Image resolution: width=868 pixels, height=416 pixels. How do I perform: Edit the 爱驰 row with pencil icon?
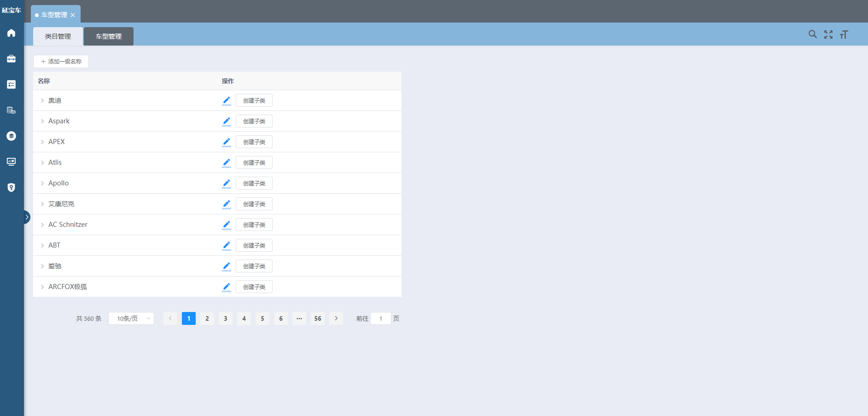click(x=227, y=266)
